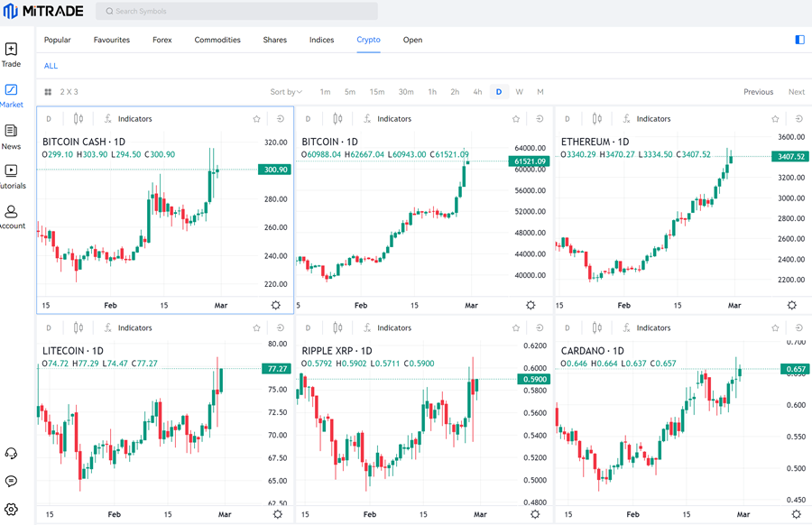Screen dimensions: 812x525
Task: Click the Next page button
Action: [x=796, y=92]
